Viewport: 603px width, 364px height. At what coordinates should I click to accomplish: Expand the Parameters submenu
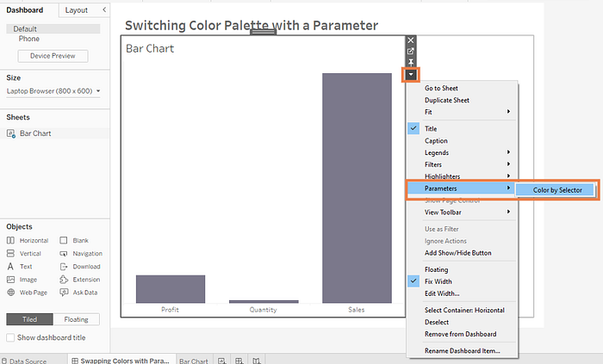pos(461,188)
